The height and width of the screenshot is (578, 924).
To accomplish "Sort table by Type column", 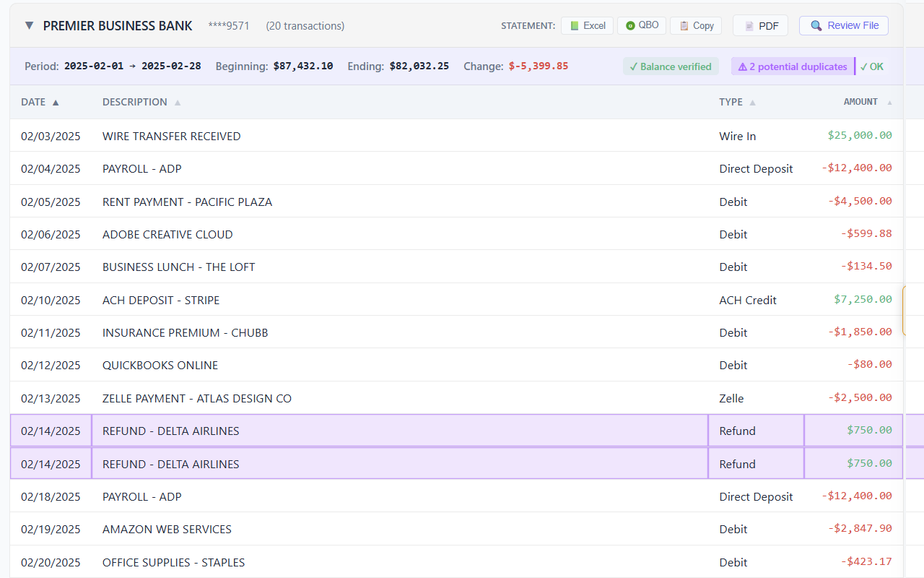I will (x=737, y=102).
